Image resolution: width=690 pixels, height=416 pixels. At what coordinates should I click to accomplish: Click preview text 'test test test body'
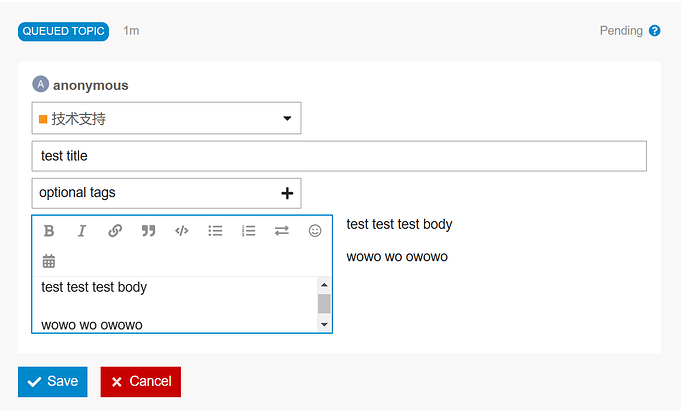coord(399,225)
